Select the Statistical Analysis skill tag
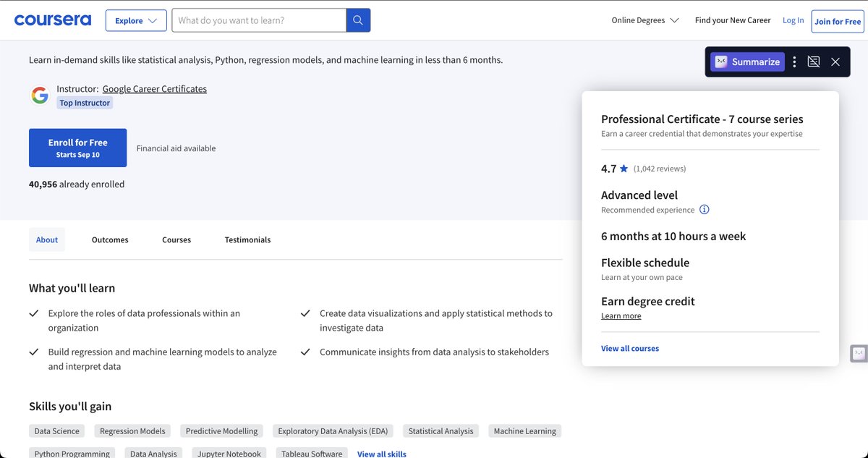 pyautogui.click(x=441, y=431)
